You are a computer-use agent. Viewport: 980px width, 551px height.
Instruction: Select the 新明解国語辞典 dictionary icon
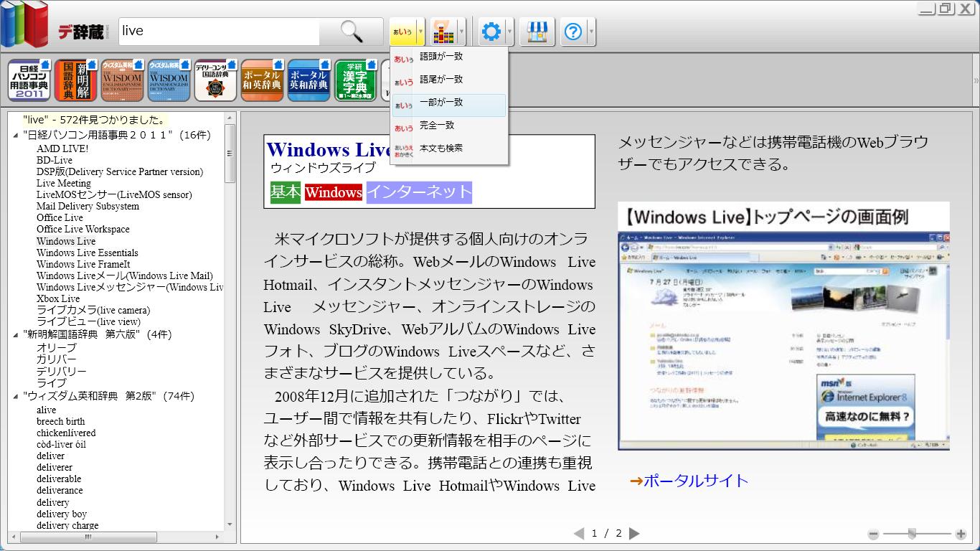tap(75, 80)
